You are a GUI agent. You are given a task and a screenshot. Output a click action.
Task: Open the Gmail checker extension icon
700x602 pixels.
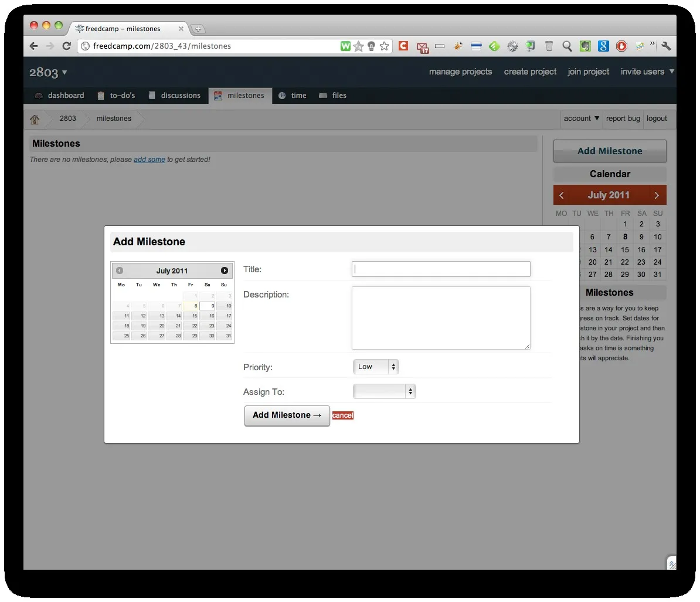coord(422,48)
